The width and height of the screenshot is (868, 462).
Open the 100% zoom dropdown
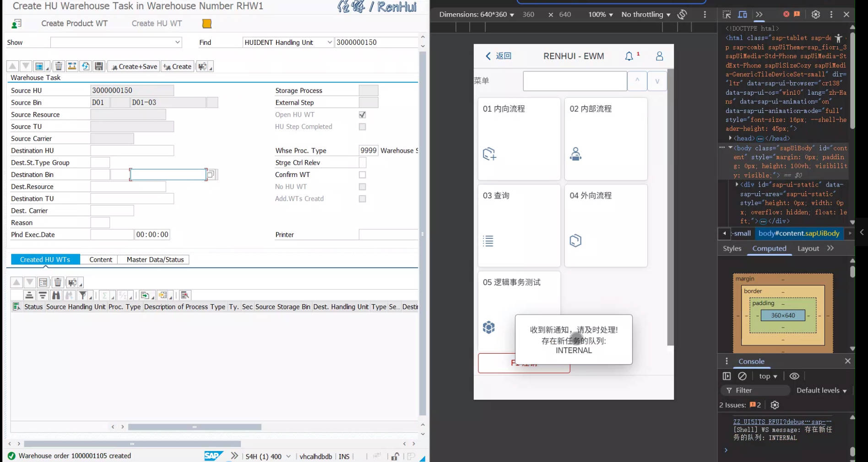[601, 15]
